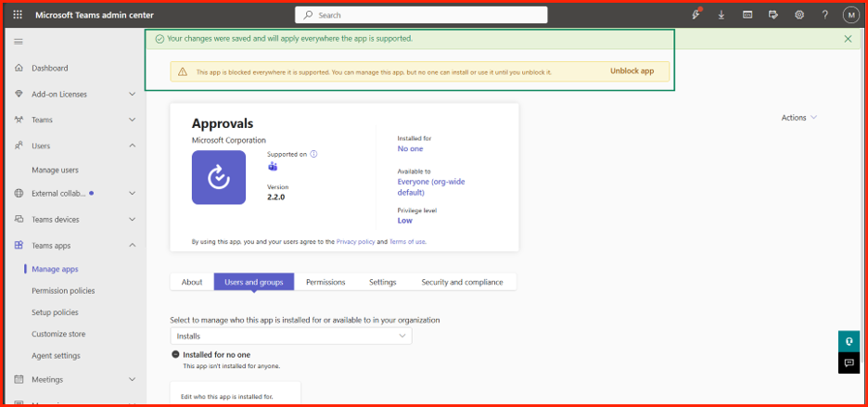Expand External collaboration chevron

(133, 193)
